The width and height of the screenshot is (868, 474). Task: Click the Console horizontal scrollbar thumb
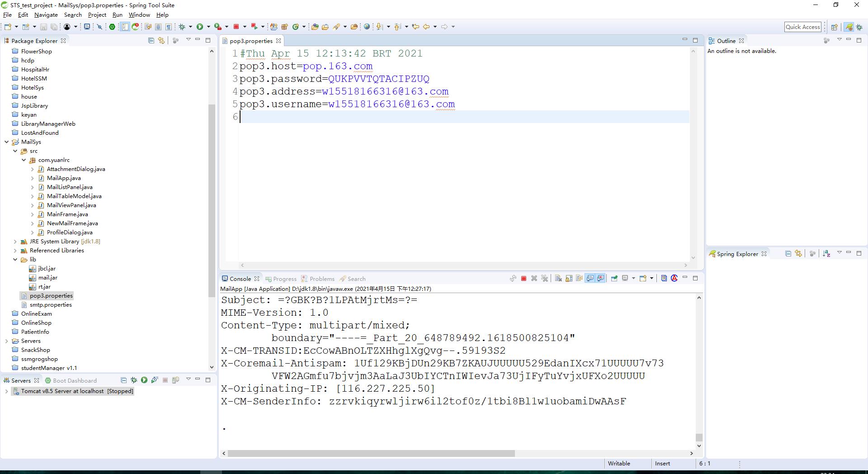point(371,453)
